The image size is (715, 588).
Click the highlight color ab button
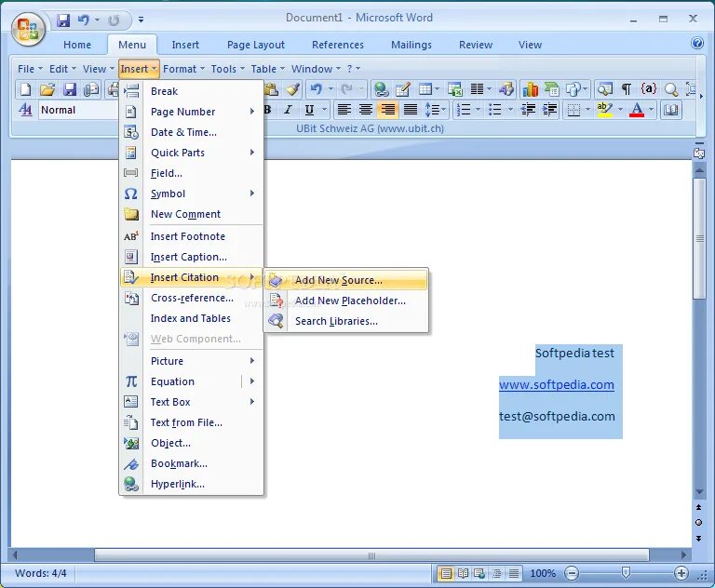tap(604, 110)
